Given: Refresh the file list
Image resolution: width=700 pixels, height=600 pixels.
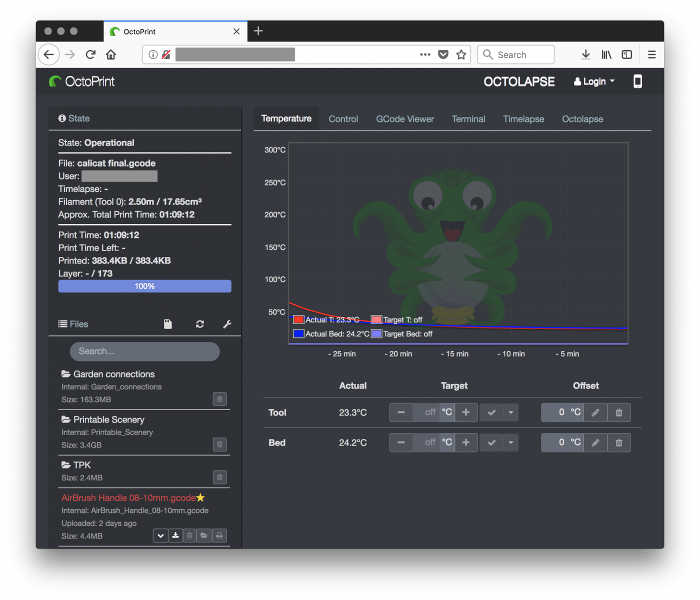Looking at the screenshot, I should pos(200,324).
